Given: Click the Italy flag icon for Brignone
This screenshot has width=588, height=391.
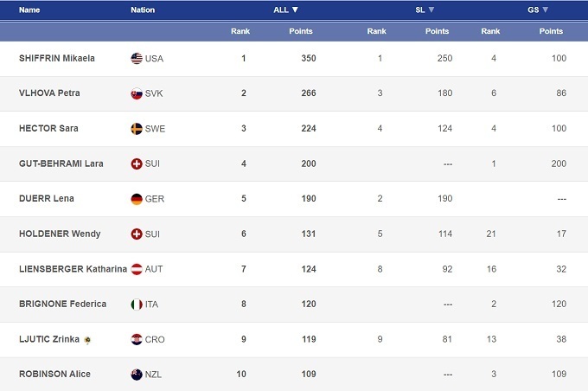Looking at the screenshot, I should [x=136, y=304].
